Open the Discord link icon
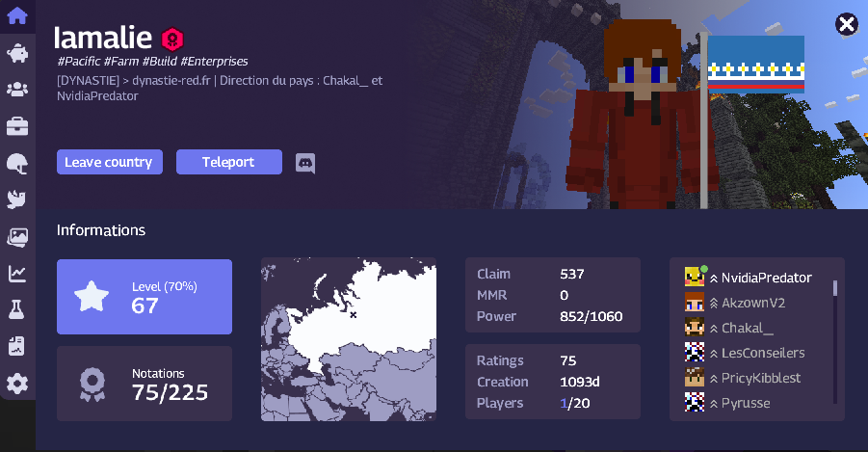 pos(305,163)
